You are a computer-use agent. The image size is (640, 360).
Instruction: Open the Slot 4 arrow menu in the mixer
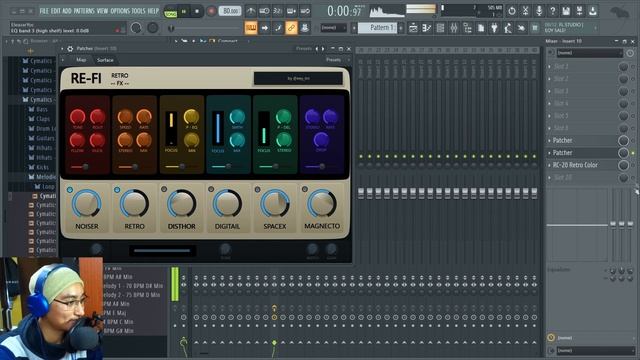(549, 104)
